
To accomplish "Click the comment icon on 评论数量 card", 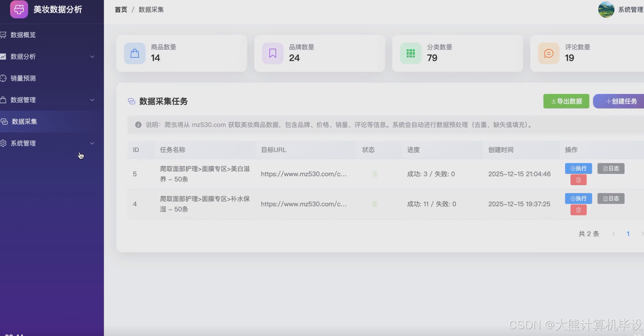I will [548, 53].
